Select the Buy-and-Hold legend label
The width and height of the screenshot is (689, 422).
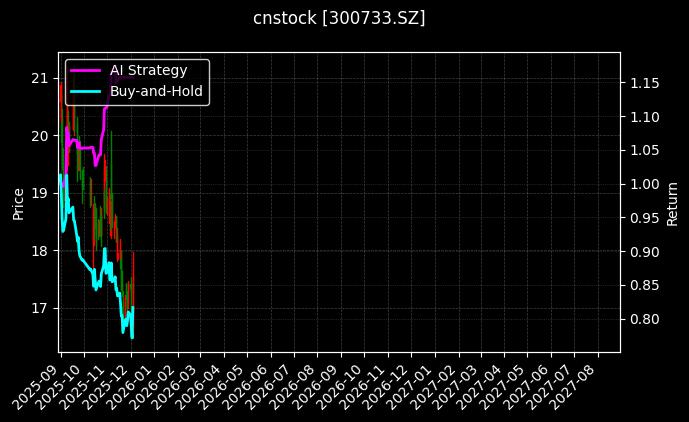click(156, 91)
